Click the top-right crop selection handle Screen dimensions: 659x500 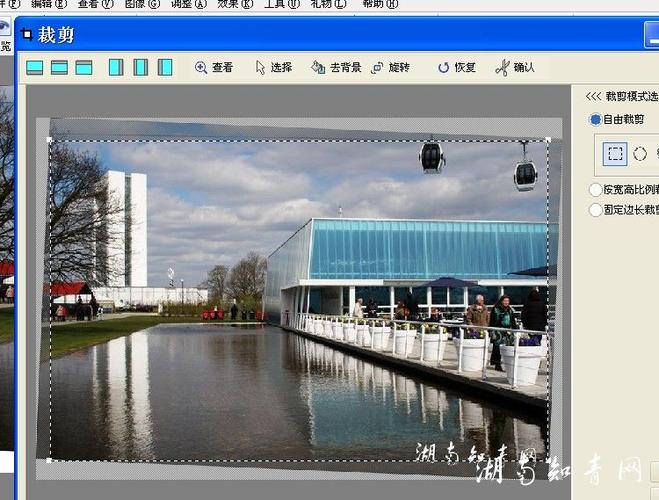coord(548,139)
